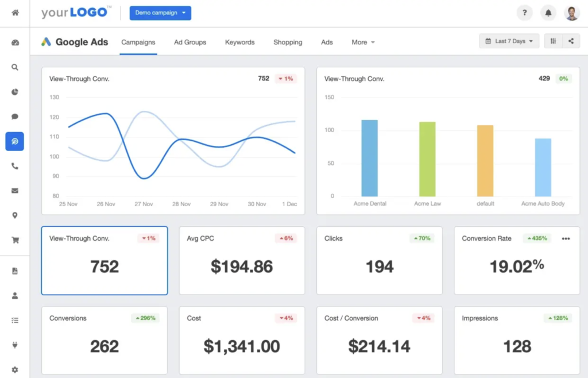
Task: Open the chat bubble sidebar icon
Action: pyautogui.click(x=15, y=117)
